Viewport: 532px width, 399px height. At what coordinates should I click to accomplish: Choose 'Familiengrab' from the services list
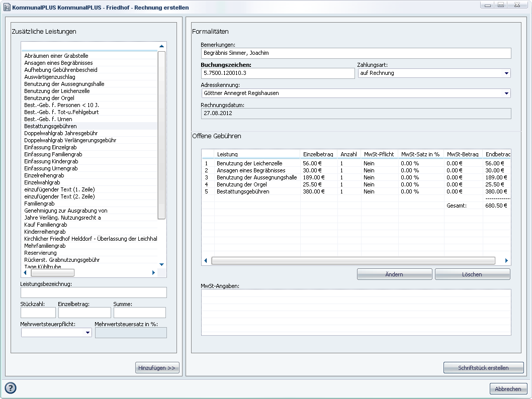[39, 204]
